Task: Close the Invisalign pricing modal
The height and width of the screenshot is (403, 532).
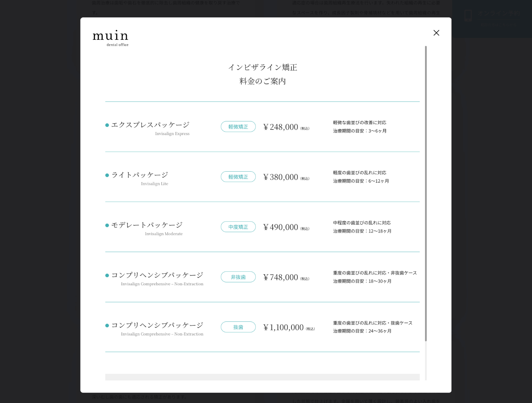Action: point(436,33)
